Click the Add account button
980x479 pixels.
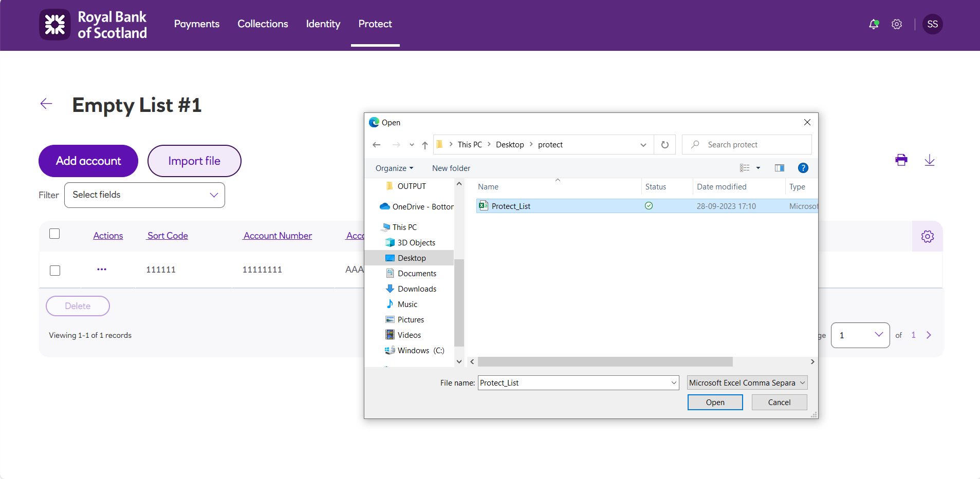(x=88, y=161)
